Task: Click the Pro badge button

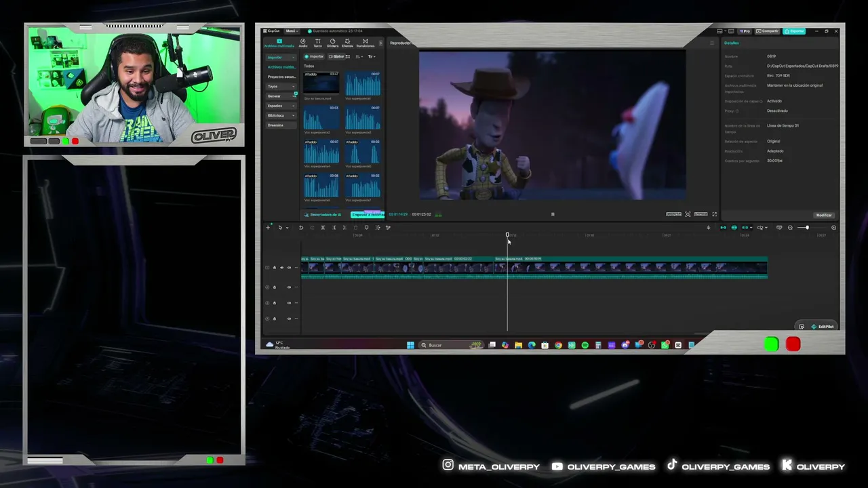Action: 745,31
